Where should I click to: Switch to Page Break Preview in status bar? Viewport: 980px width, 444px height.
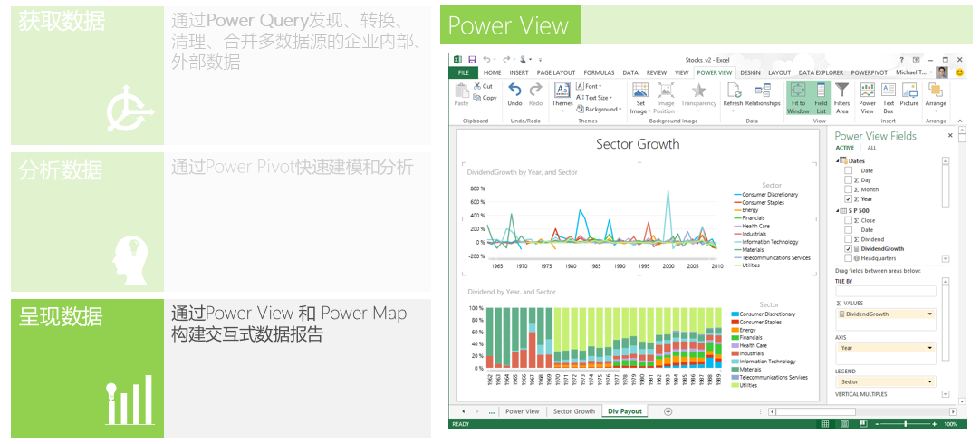[863, 424]
